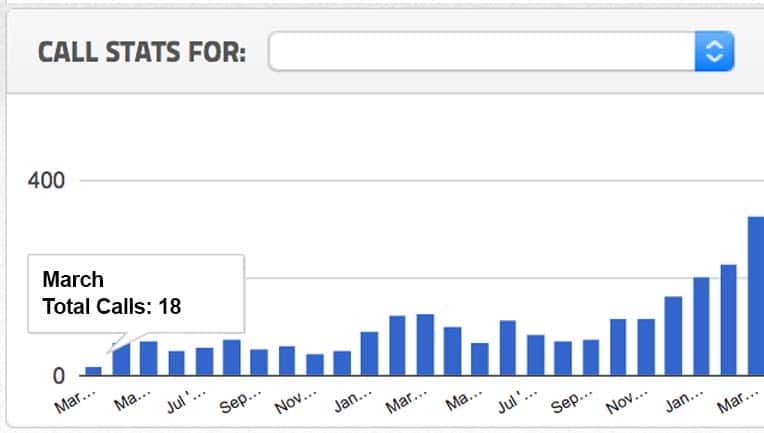Click the 0 value on the vertical axis
Screen dimensions: 764x433
(58, 376)
